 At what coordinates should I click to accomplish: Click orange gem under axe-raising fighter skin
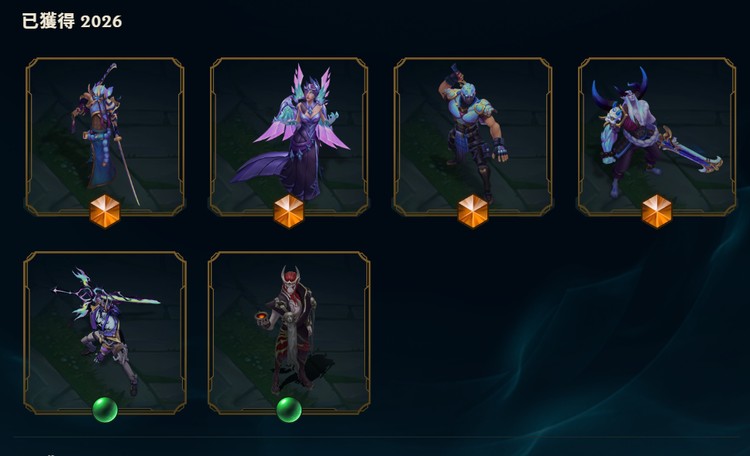(473, 211)
